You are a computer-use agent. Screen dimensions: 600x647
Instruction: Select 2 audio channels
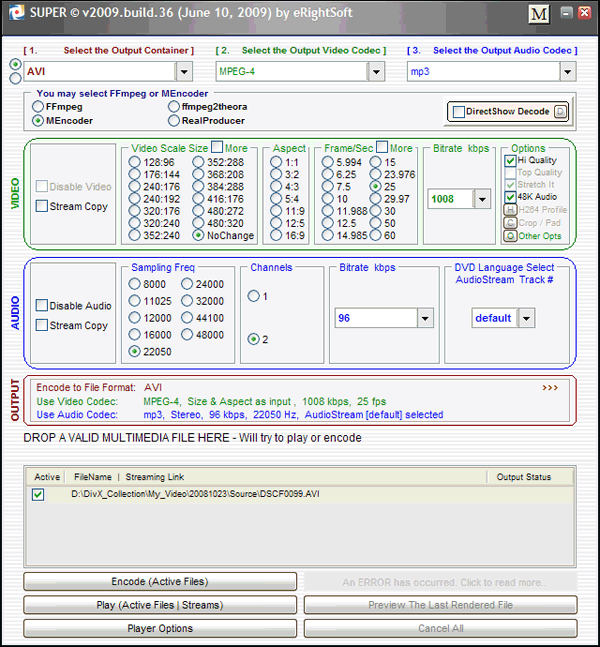coord(253,339)
